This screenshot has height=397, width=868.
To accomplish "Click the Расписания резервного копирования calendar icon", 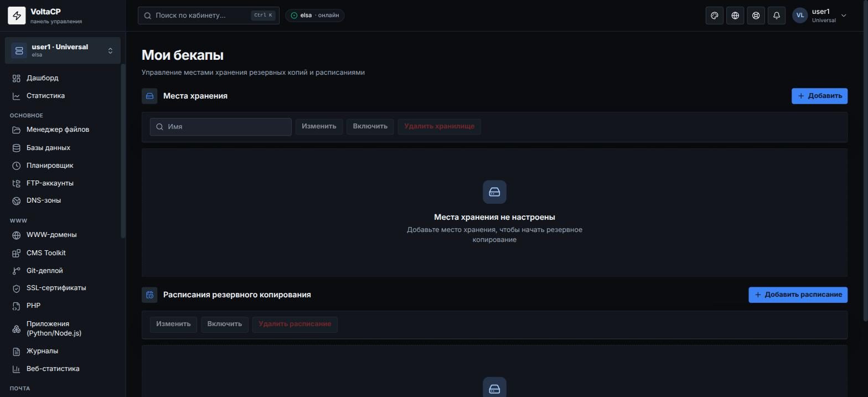I will pos(149,295).
